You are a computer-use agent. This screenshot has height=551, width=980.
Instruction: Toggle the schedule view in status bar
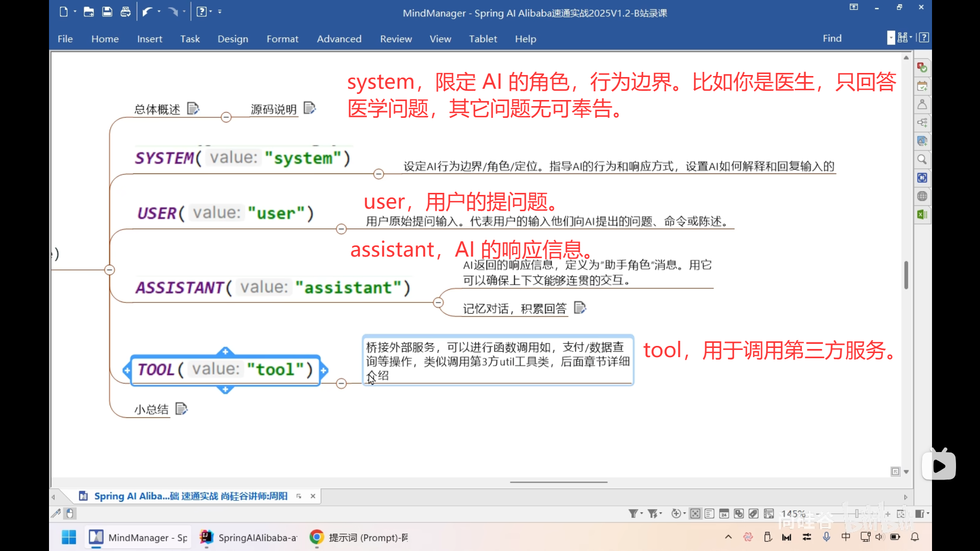[724, 513]
